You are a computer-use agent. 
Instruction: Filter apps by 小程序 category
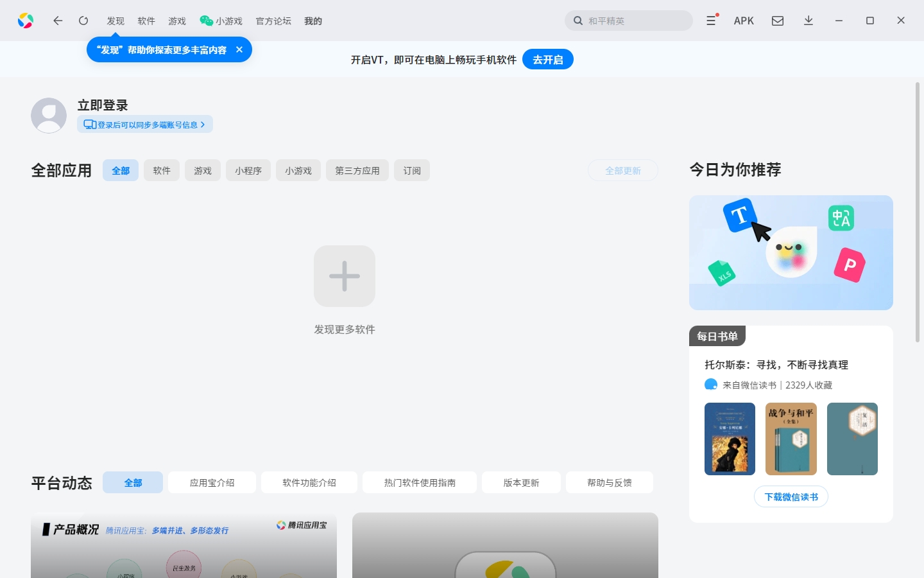pos(248,170)
